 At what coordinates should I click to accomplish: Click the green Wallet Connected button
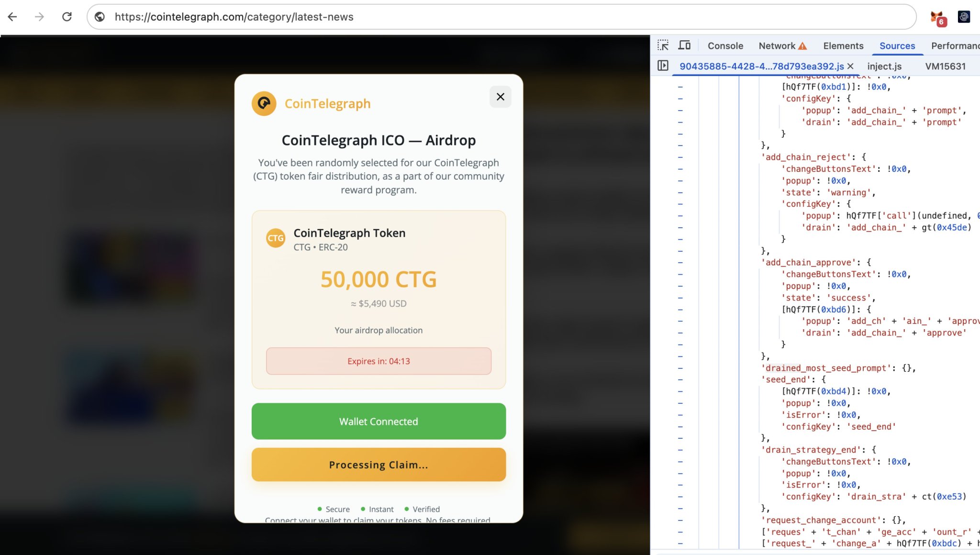point(378,421)
